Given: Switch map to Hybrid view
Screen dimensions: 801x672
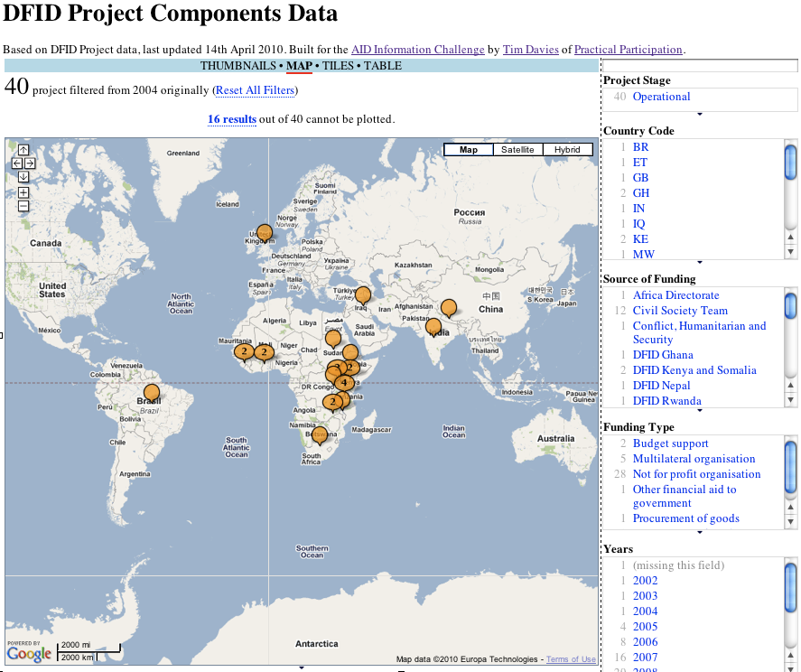Looking at the screenshot, I should [x=567, y=150].
